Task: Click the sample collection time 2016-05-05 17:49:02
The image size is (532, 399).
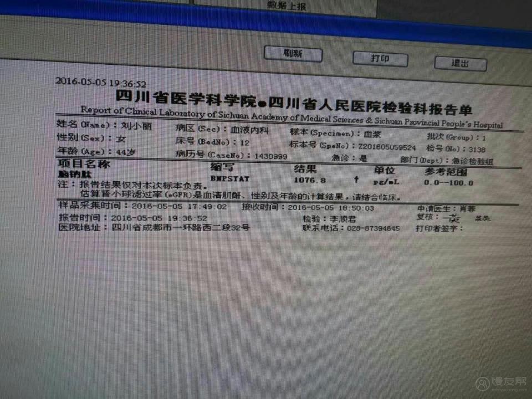Action: (x=179, y=206)
